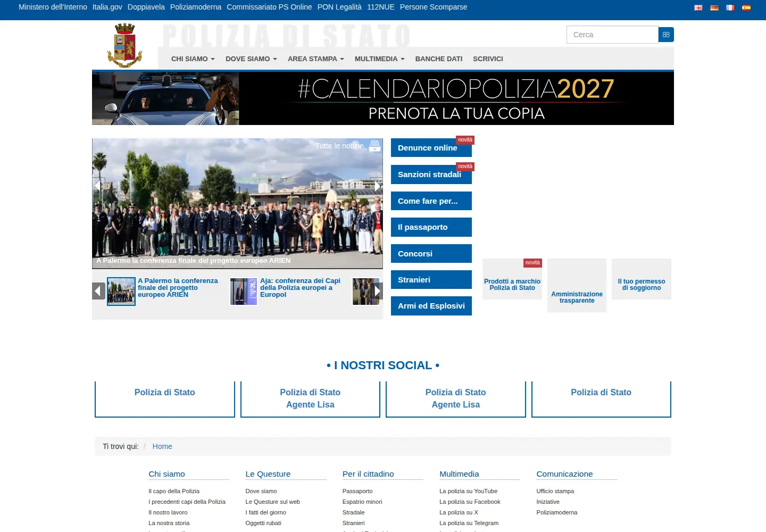Click the Home breadcrumb link

(162, 446)
